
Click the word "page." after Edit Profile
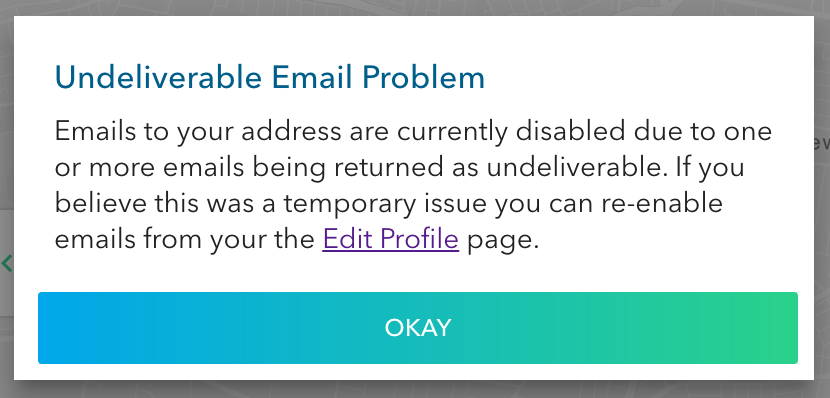(502, 240)
